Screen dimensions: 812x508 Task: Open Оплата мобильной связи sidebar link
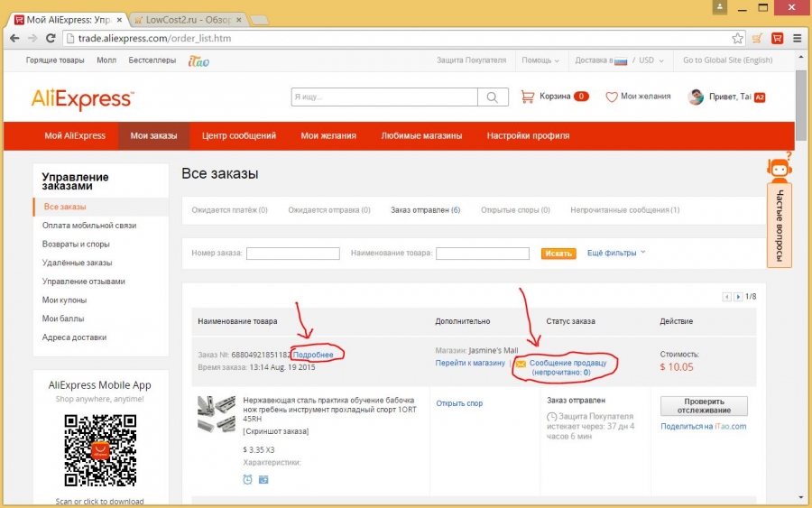point(89,226)
